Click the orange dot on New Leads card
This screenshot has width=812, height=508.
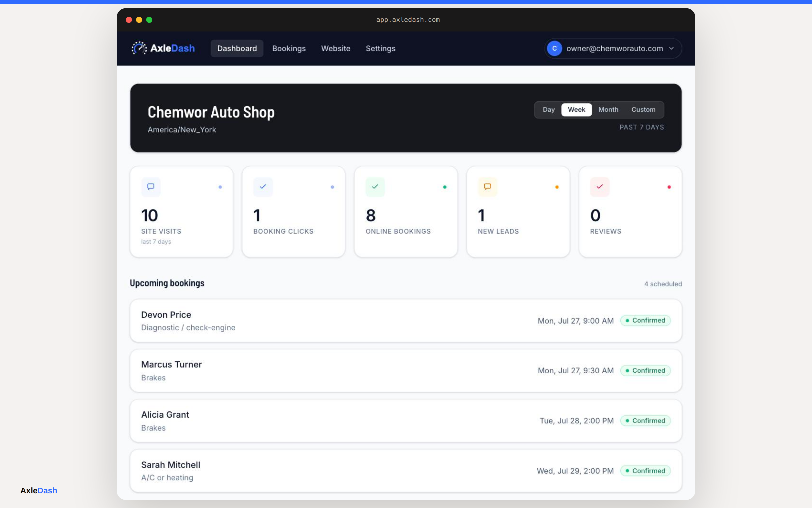pos(557,187)
